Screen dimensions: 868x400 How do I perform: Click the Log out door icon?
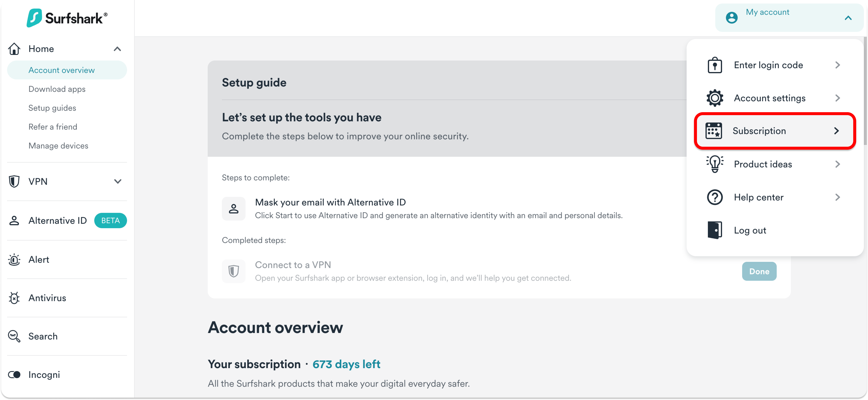coord(714,230)
